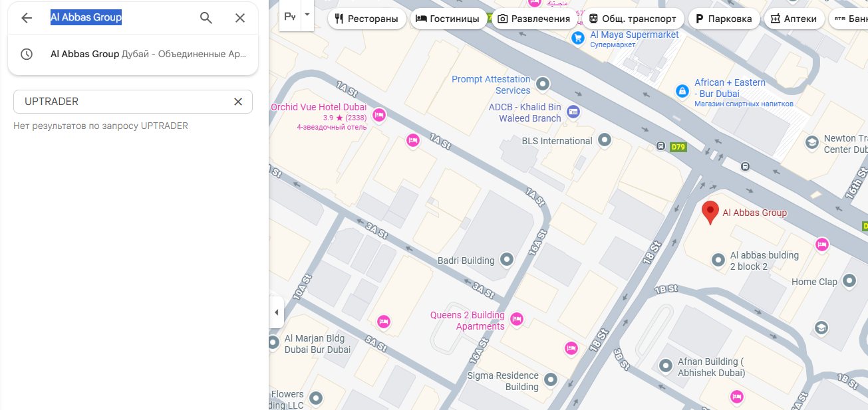
Task: Click the Home Clap label
Action: click(x=814, y=282)
